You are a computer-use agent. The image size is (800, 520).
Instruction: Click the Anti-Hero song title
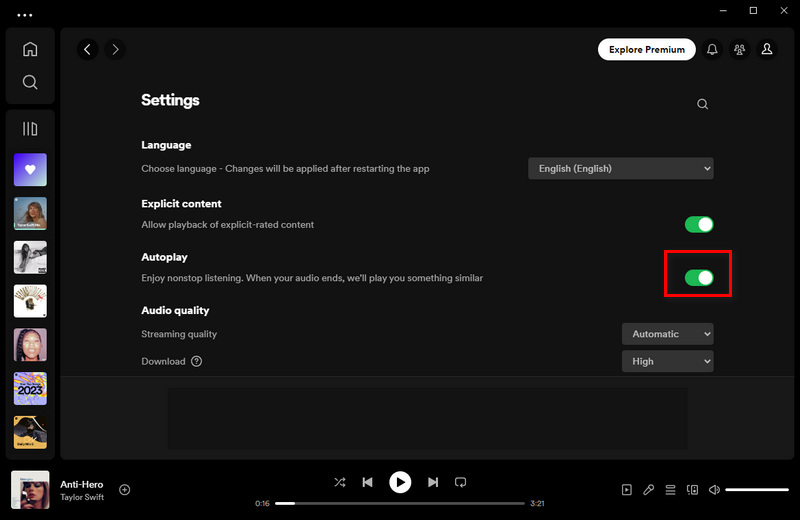point(82,484)
